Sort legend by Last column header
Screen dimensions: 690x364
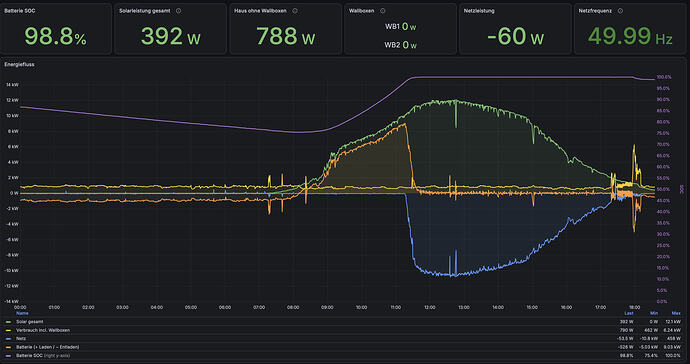point(629,313)
